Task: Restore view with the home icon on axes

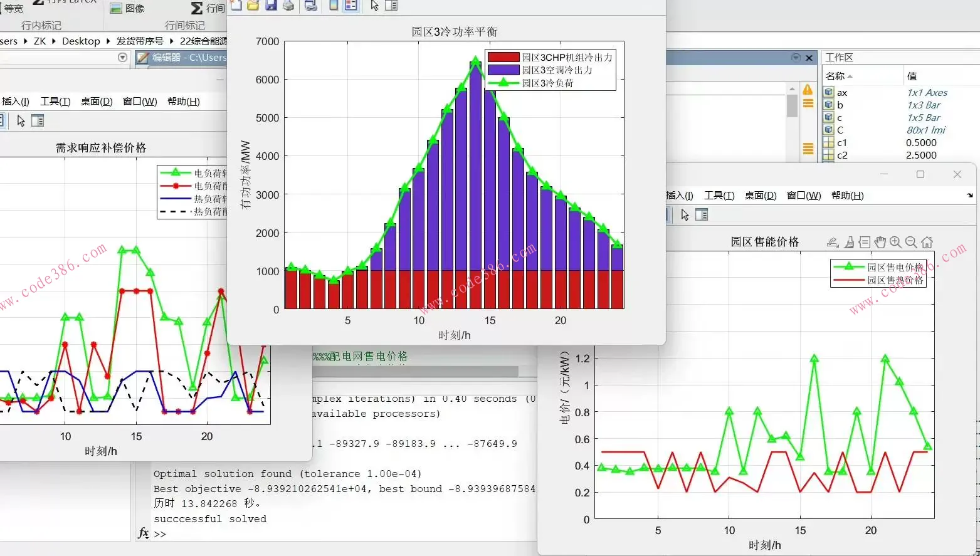Action: [927, 243]
